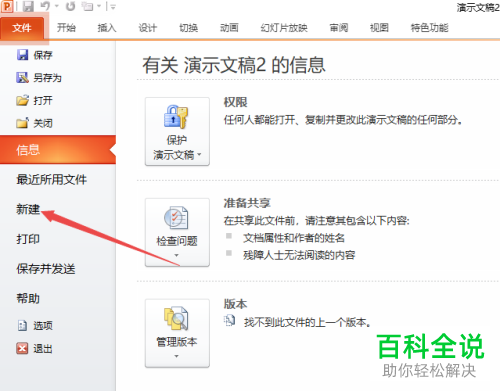
Task: Click the 退出 label in the sidebar
Action: click(43, 349)
